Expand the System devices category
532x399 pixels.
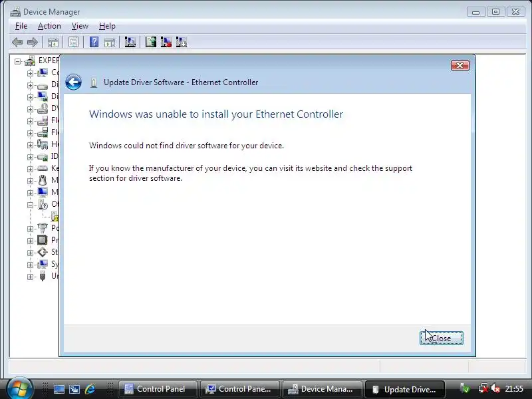click(30, 265)
